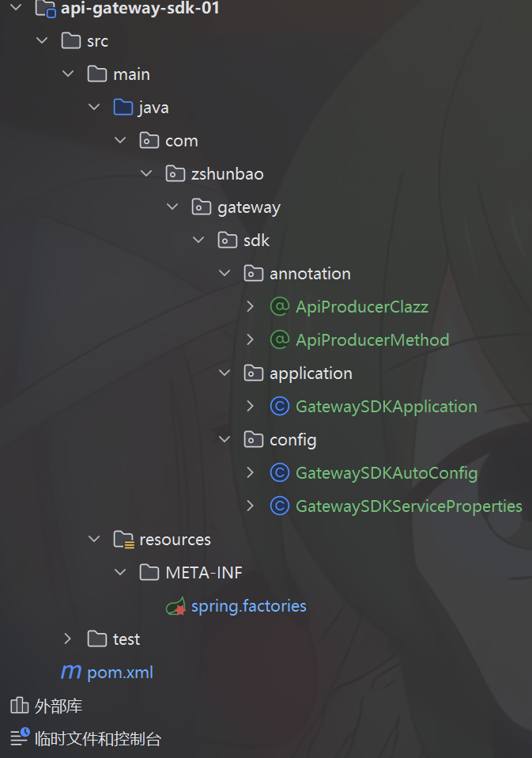Click the annotation icon for ApiProducerClazz
The image size is (532, 758).
pos(279,307)
